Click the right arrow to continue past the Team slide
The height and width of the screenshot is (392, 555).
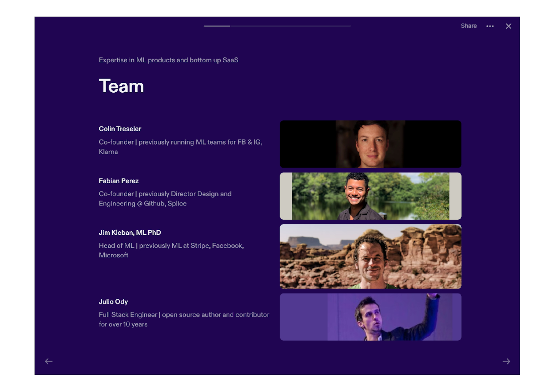507,361
